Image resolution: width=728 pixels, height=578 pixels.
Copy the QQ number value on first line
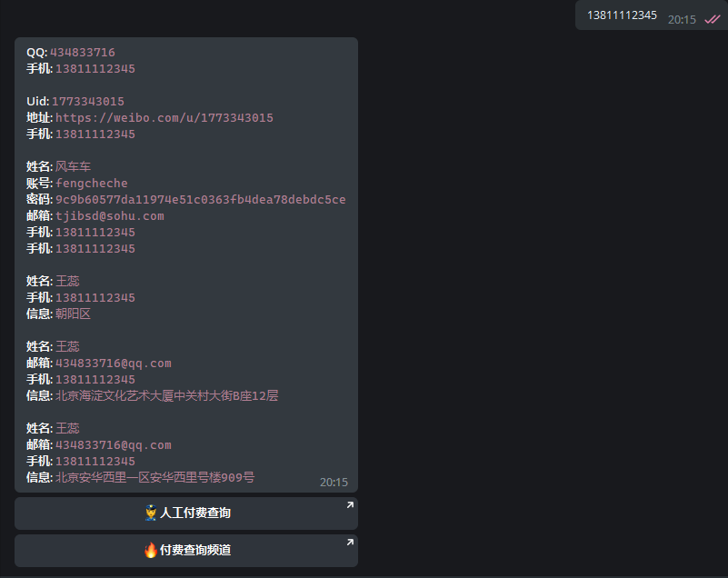[x=83, y=53]
